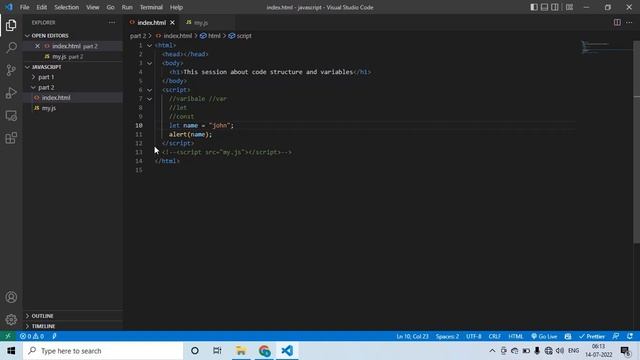Change language mode via HTML item
This screenshot has height=360, width=640.
pos(516,336)
